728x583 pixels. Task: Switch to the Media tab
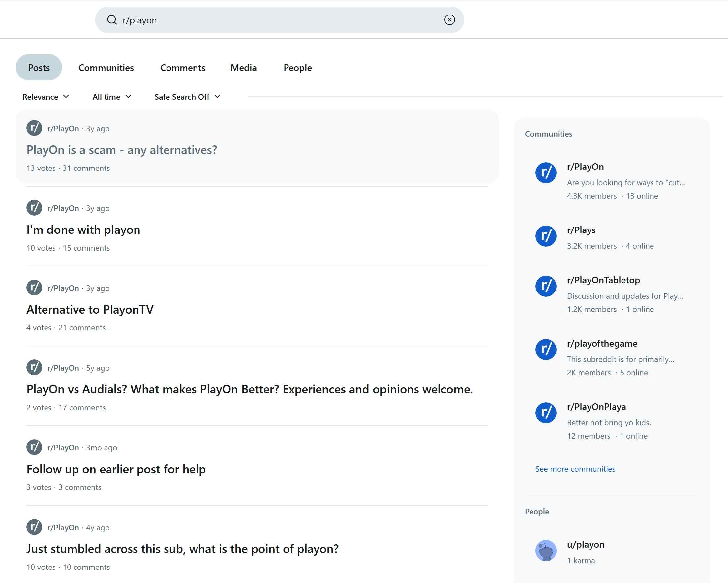pyautogui.click(x=244, y=68)
